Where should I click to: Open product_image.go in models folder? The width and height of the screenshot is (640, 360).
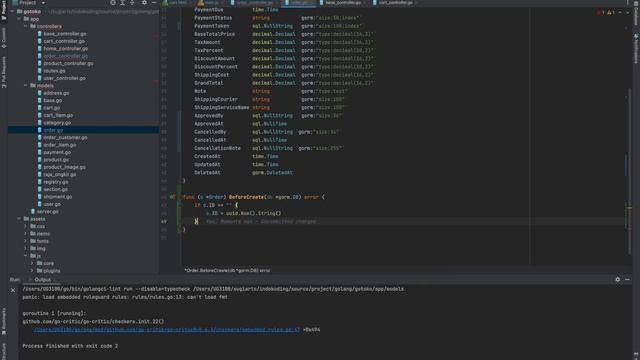tap(64, 167)
